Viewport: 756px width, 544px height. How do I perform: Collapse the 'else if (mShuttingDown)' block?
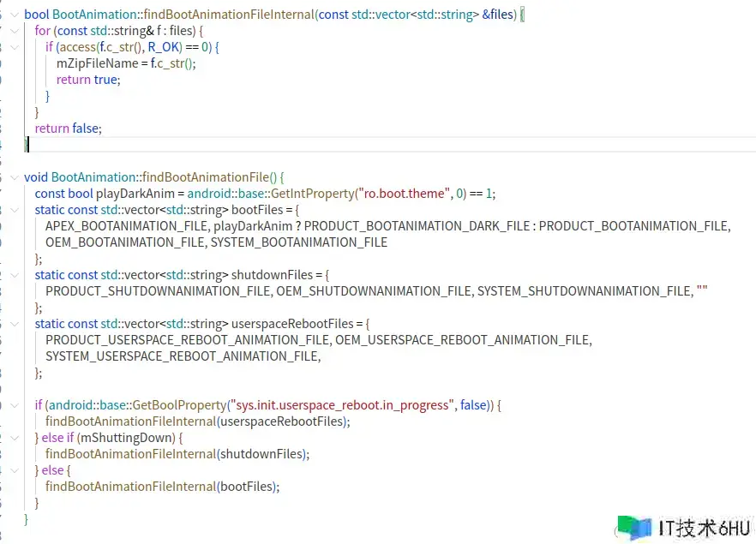tap(15, 438)
